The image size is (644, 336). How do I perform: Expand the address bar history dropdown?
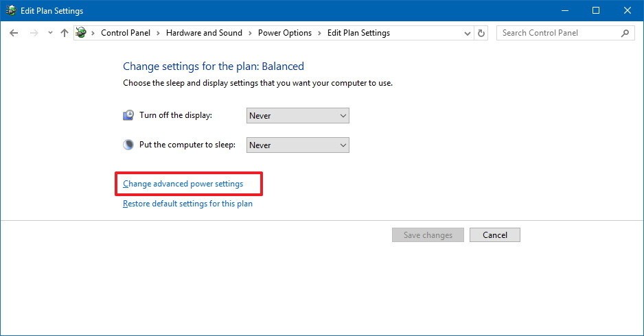467,33
